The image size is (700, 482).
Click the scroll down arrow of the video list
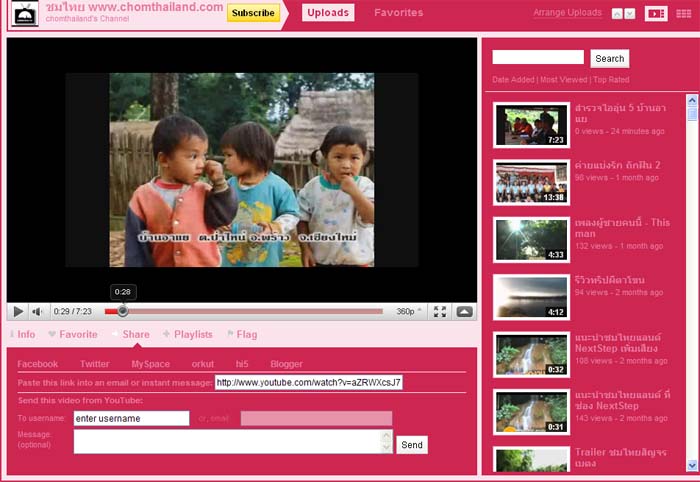pos(692,465)
